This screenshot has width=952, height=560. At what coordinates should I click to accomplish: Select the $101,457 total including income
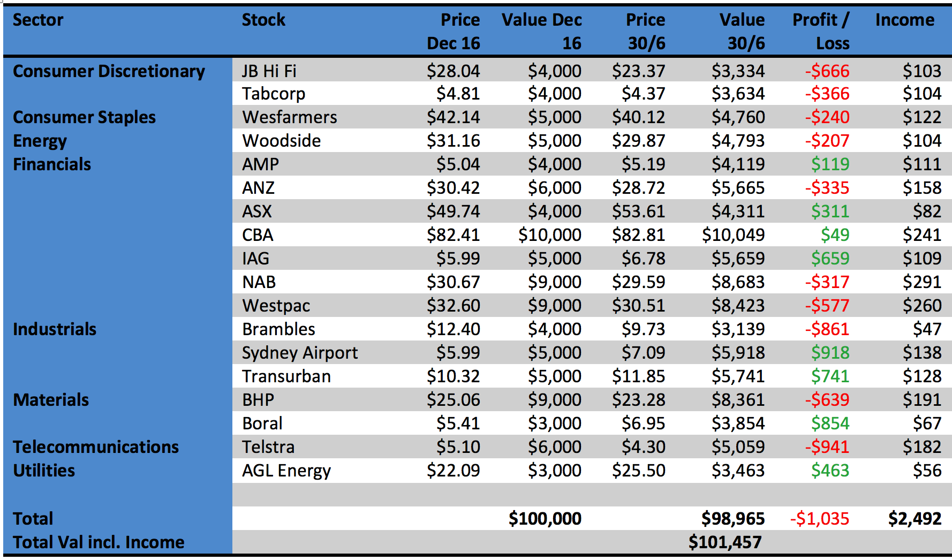(724, 542)
